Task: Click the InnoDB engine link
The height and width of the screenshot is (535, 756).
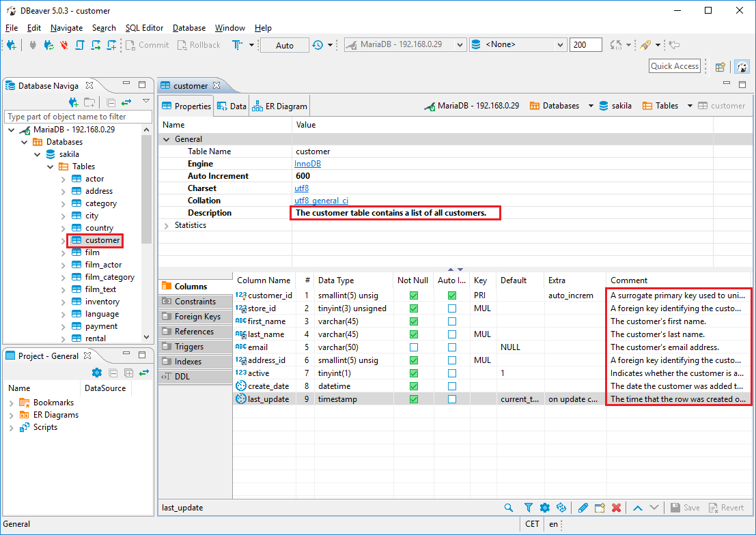Action: (x=307, y=164)
